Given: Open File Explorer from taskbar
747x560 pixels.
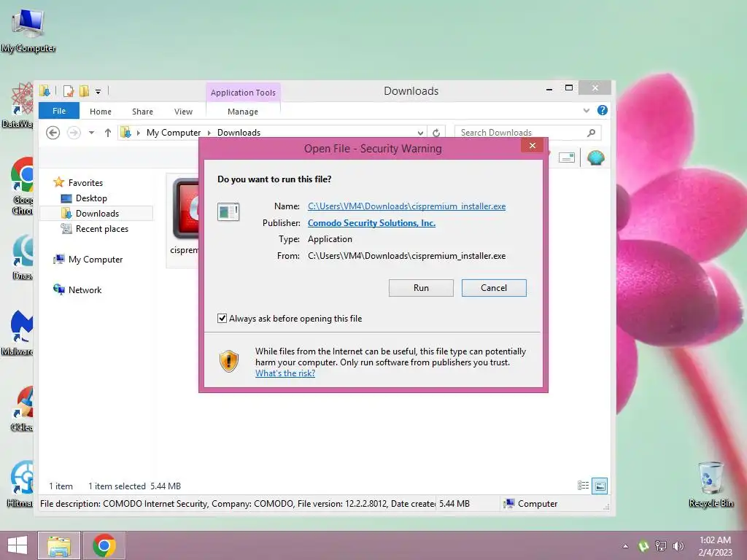Looking at the screenshot, I should click(x=59, y=545).
